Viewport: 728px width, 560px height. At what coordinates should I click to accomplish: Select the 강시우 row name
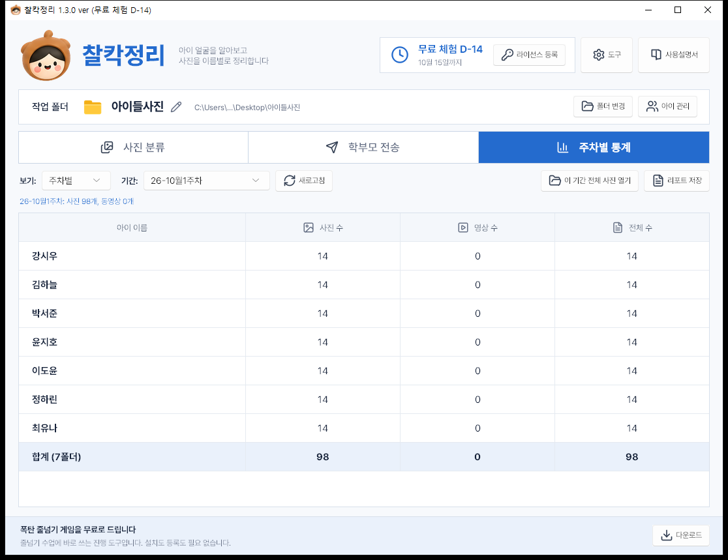44,256
